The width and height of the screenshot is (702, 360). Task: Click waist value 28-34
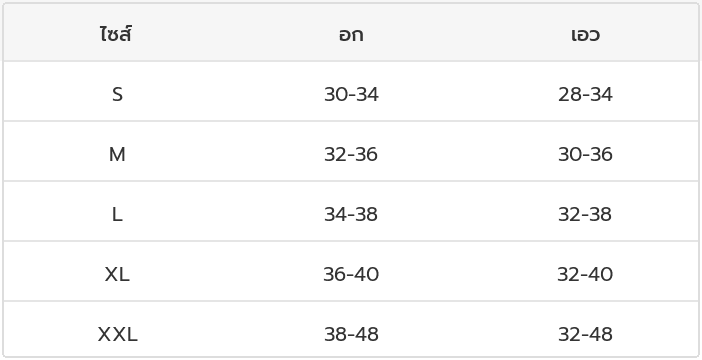585,94
